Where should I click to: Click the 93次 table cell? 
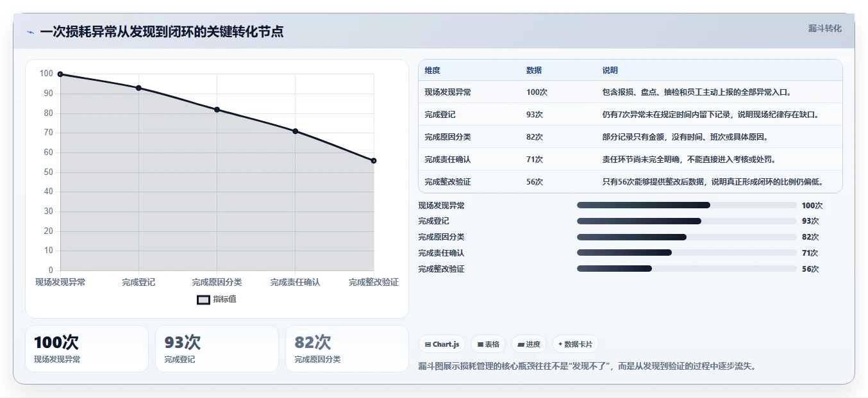click(x=535, y=115)
